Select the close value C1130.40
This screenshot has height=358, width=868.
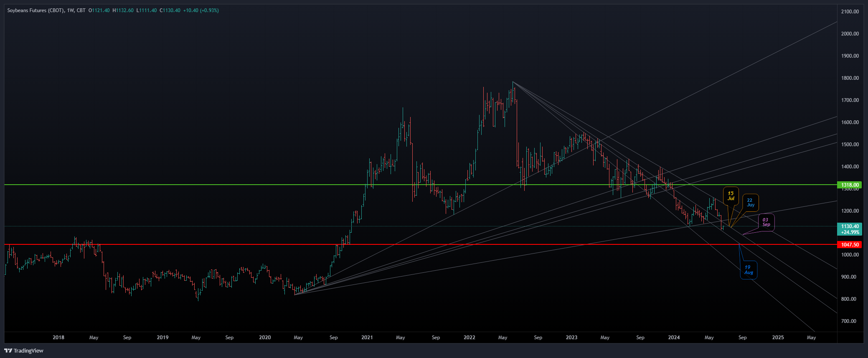point(170,10)
